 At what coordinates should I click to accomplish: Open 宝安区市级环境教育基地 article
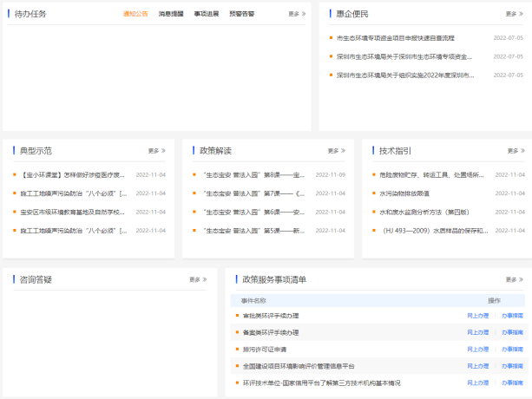(73, 212)
